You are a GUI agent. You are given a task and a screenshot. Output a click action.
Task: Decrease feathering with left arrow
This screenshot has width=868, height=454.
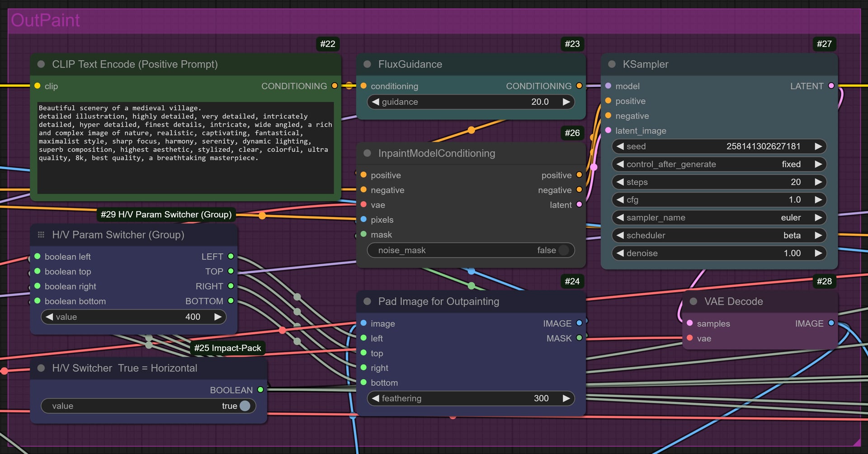point(375,398)
